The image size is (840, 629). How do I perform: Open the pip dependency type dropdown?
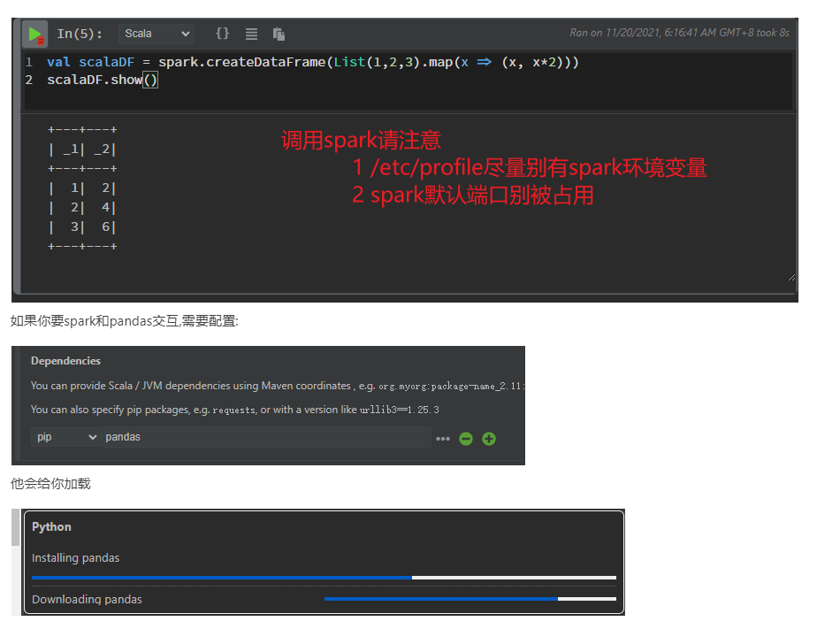coord(65,437)
